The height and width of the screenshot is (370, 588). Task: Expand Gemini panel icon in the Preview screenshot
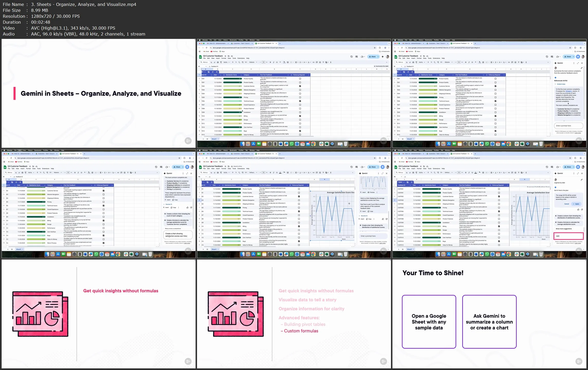[x=383, y=173]
